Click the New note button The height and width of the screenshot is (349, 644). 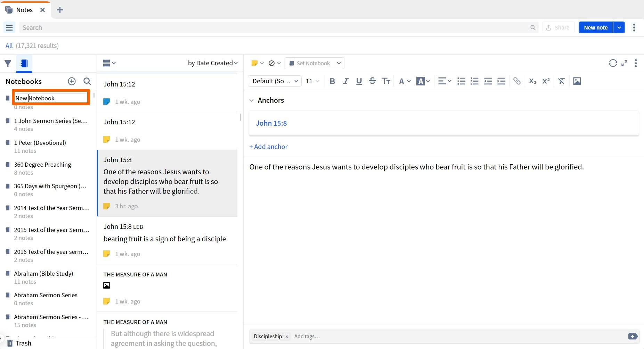[596, 27]
